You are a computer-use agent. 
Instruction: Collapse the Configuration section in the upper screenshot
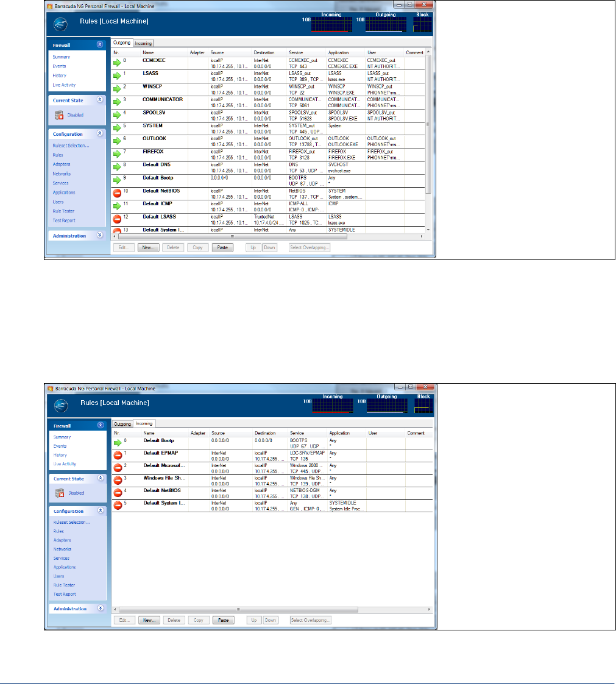(100, 133)
